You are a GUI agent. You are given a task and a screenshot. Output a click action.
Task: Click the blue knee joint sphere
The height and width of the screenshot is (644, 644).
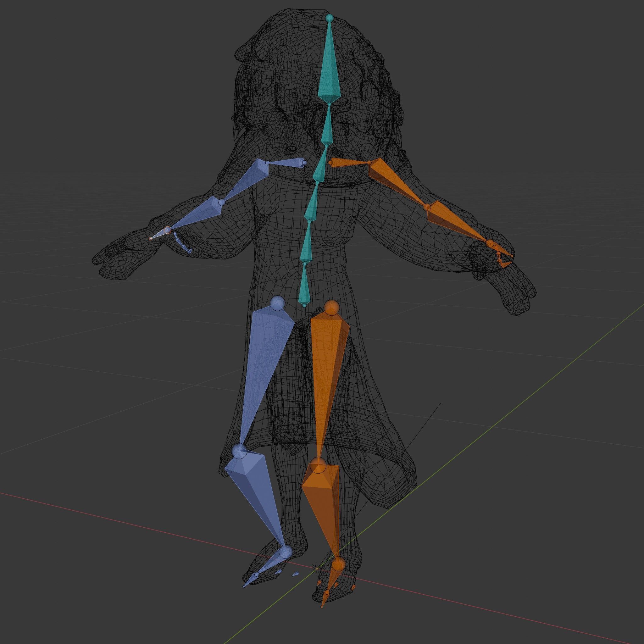(239, 451)
